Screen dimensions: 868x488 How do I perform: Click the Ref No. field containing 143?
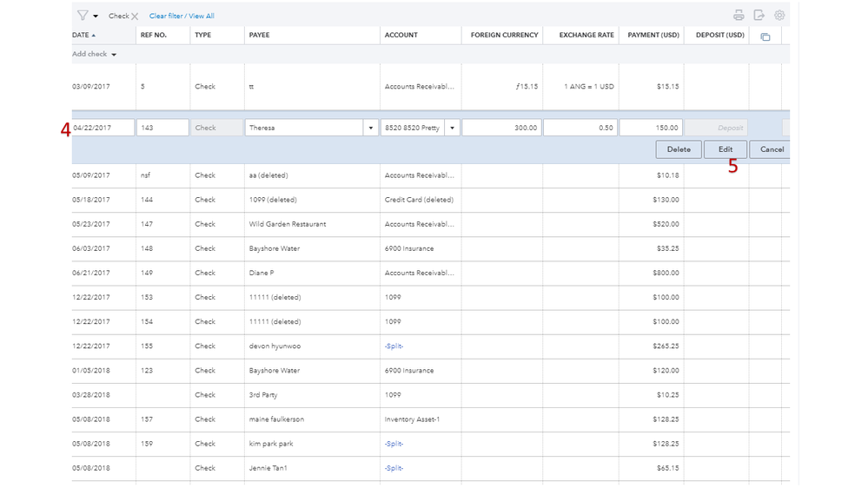click(x=162, y=128)
